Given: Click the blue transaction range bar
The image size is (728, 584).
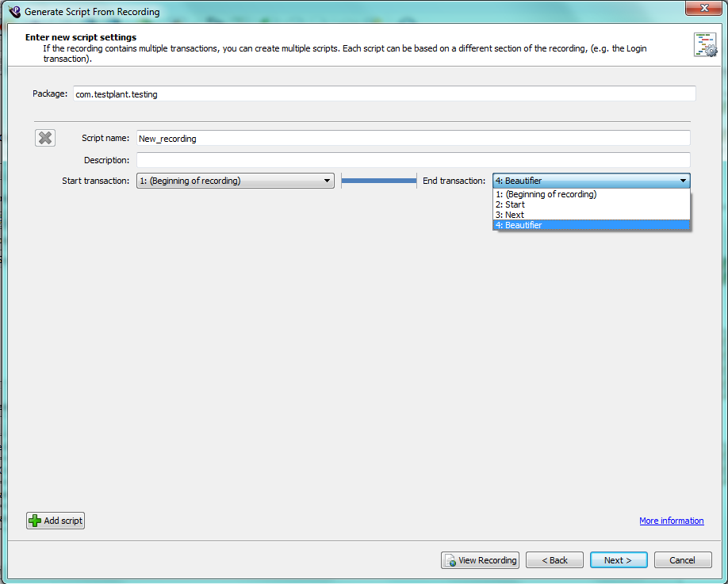Looking at the screenshot, I should click(379, 181).
